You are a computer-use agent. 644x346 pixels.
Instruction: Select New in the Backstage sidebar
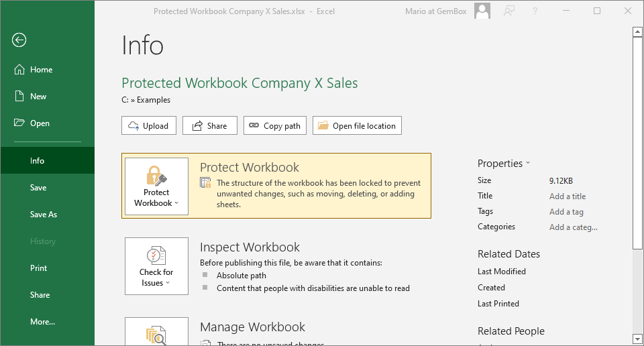pyautogui.click(x=38, y=97)
